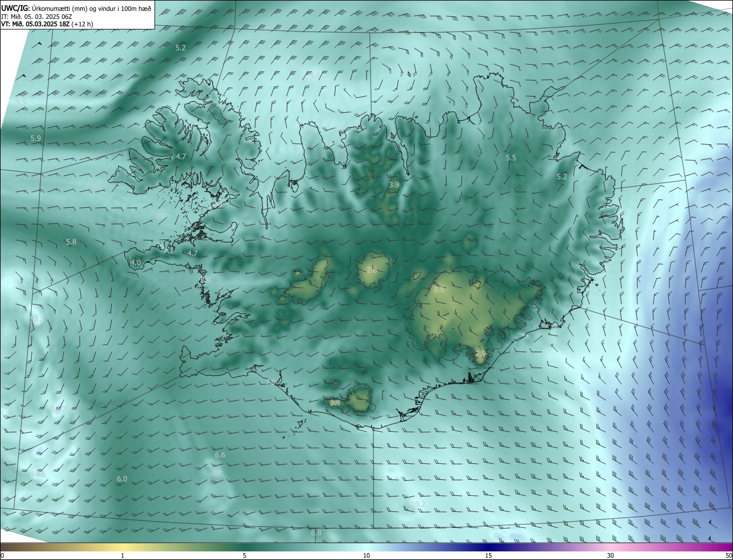Image resolution: width=733 pixels, height=560 pixels.
Task: Click the value 5.5 over northeast Iceland
Action: point(511,157)
